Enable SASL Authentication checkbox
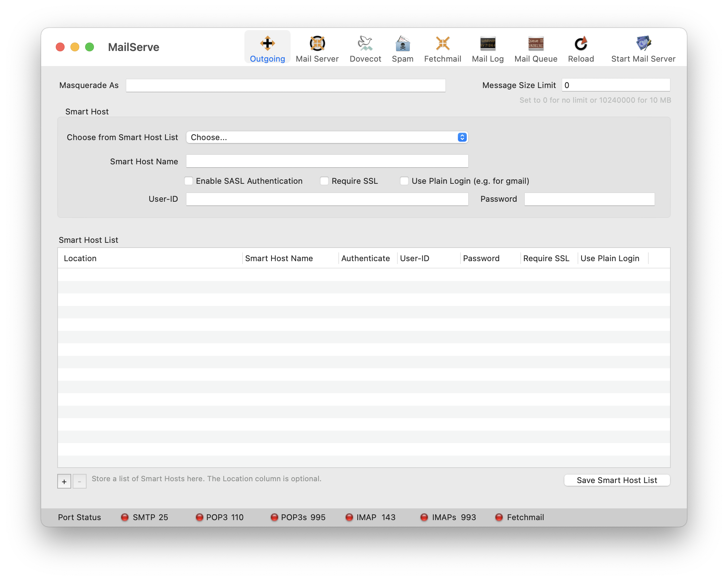 pyautogui.click(x=189, y=181)
